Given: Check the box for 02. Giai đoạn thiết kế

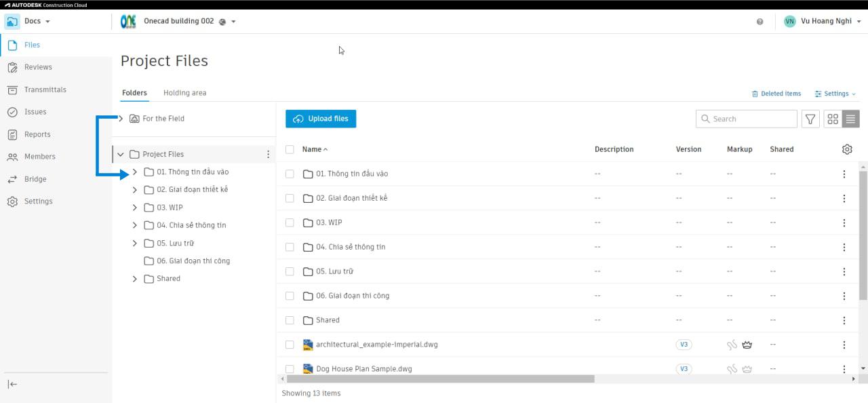Looking at the screenshot, I should (x=290, y=198).
